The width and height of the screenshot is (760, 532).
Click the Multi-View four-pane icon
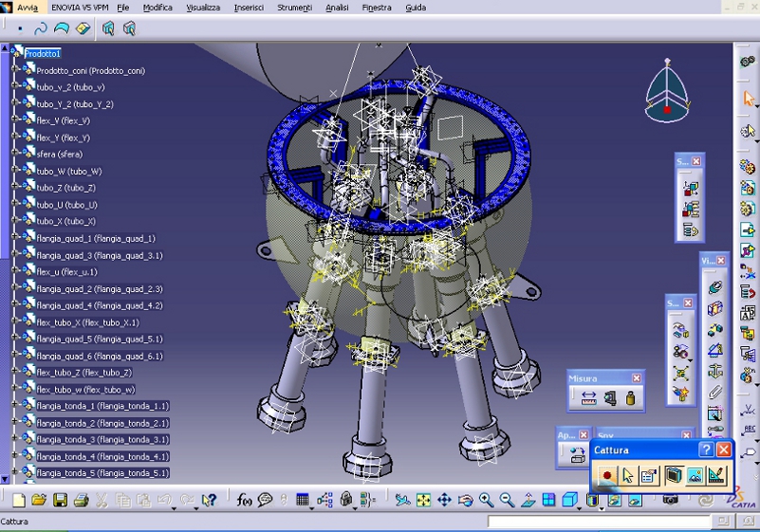coord(548,500)
